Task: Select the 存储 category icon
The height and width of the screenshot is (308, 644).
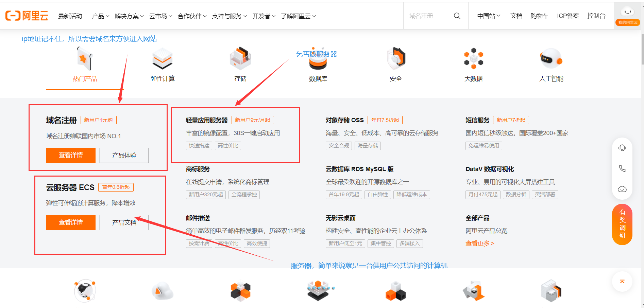Action: point(240,58)
